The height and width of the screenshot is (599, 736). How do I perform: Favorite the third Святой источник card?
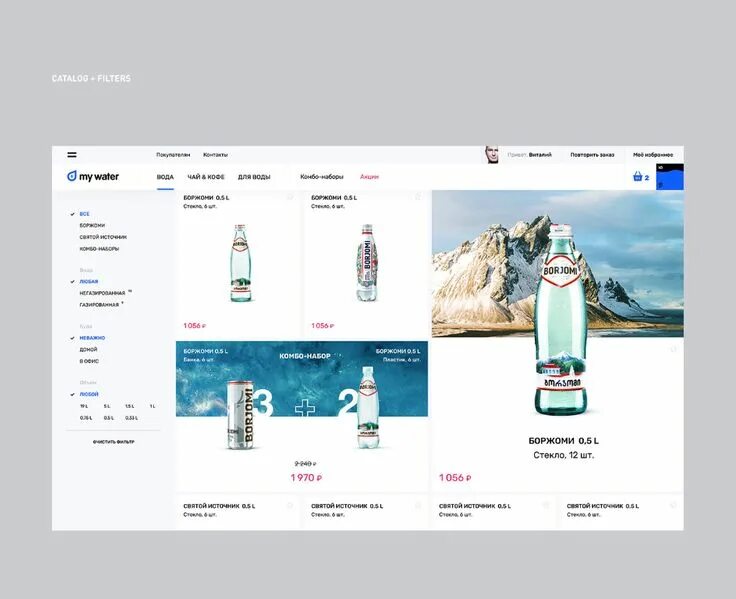click(x=546, y=506)
